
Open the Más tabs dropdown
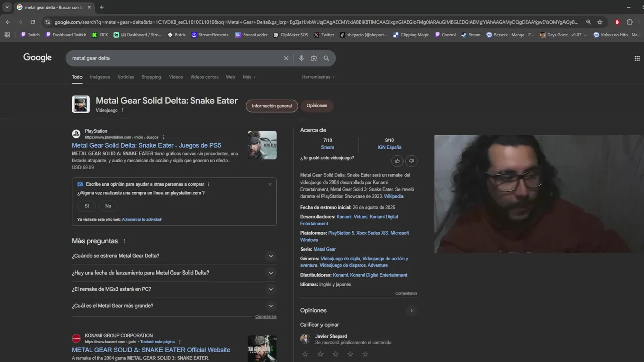click(x=249, y=77)
